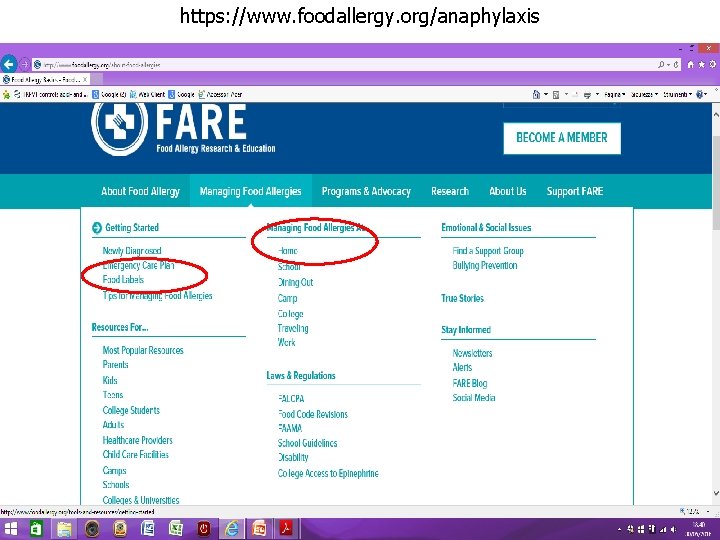Open the Windows Store taskbar icon
The image size is (720, 540).
coord(35,529)
